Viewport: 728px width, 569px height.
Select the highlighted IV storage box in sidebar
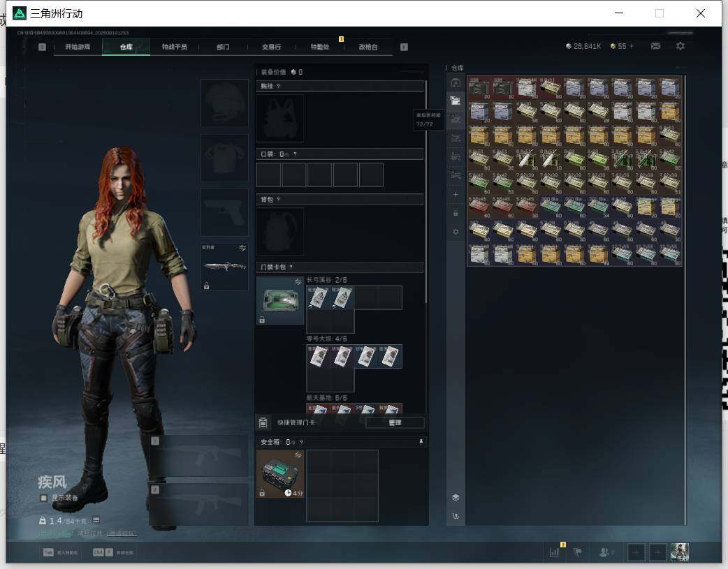tap(456, 101)
